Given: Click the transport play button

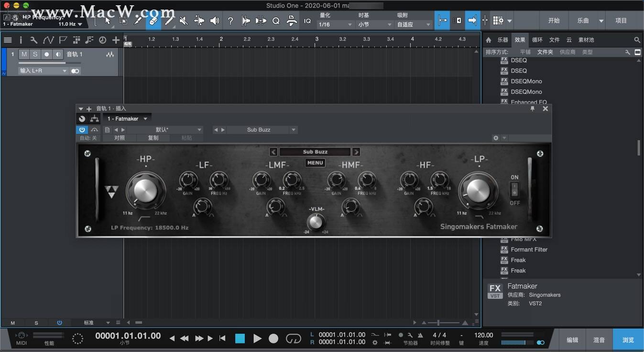Looking at the screenshot, I should click(257, 339).
